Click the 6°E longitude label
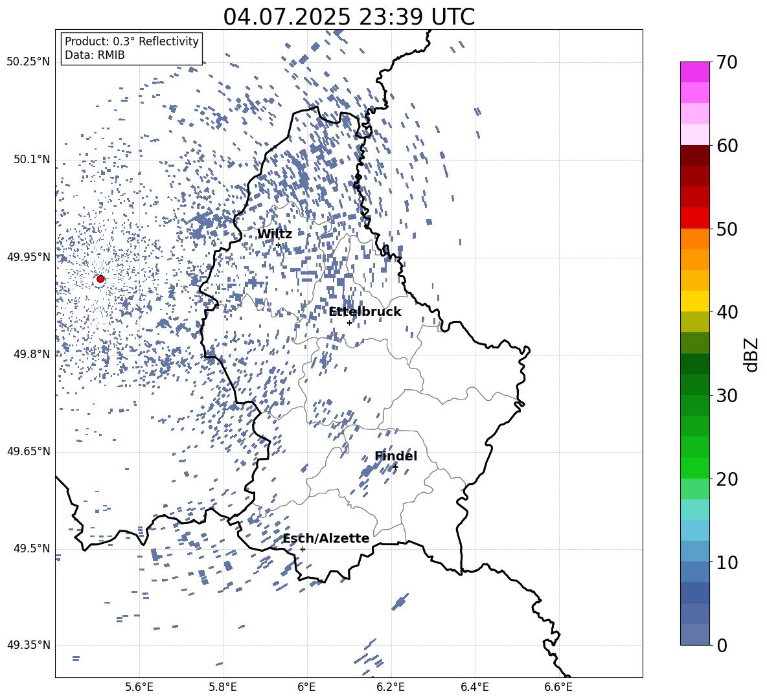This screenshot has height=700, width=767. click(x=306, y=687)
